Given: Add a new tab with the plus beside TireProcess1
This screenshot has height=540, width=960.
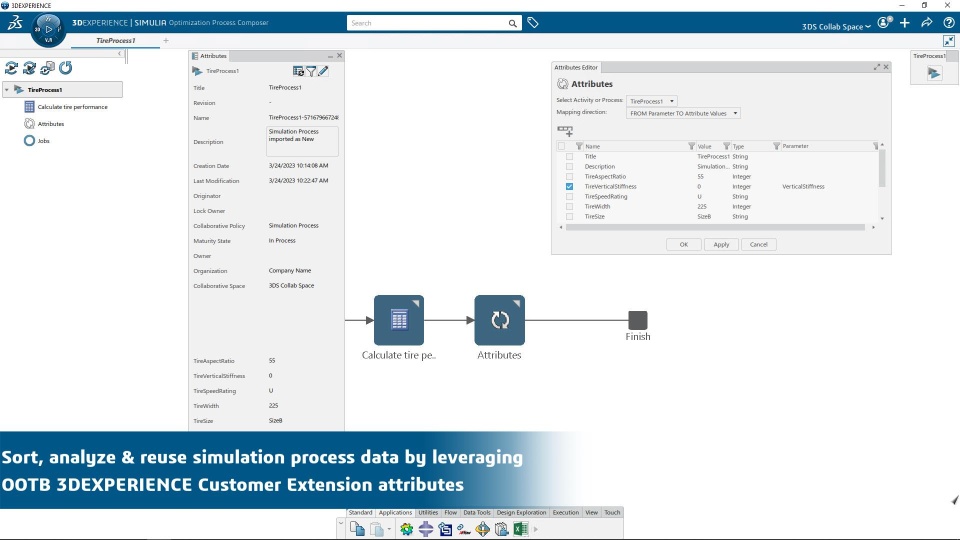Looking at the screenshot, I should (x=166, y=40).
